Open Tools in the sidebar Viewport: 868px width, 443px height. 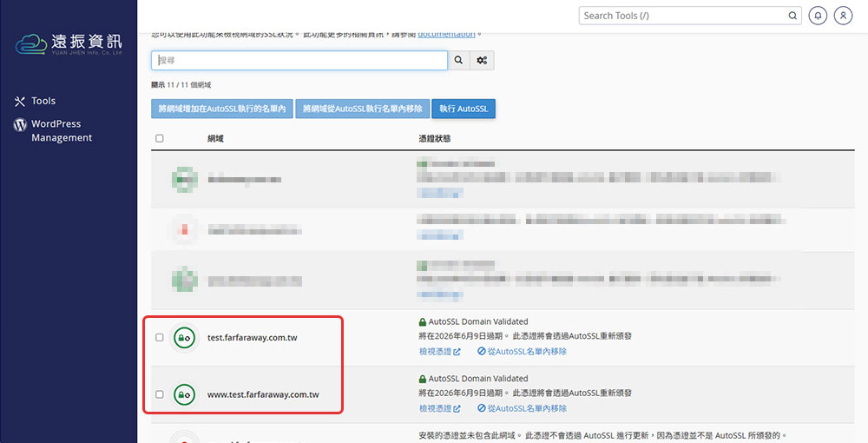pos(43,101)
